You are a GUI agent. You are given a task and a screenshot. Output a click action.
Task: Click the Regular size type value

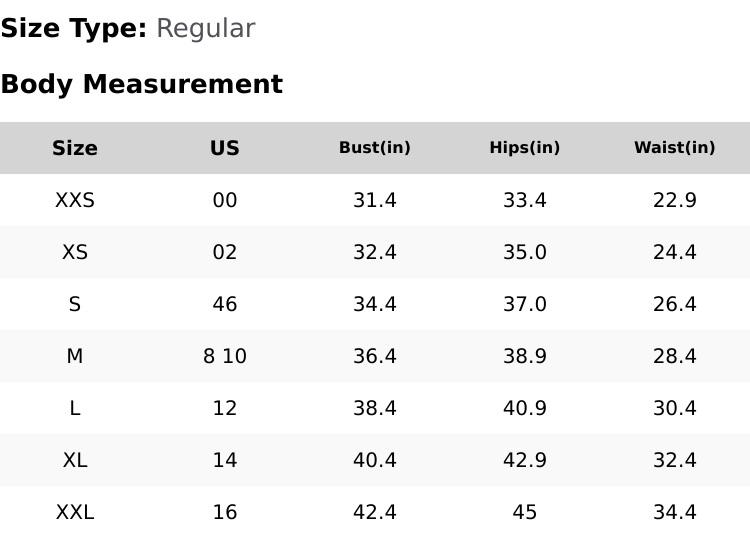205,29
